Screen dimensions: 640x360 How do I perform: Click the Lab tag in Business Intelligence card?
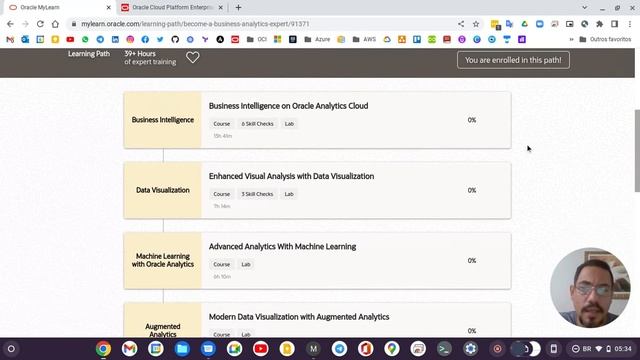(x=289, y=124)
